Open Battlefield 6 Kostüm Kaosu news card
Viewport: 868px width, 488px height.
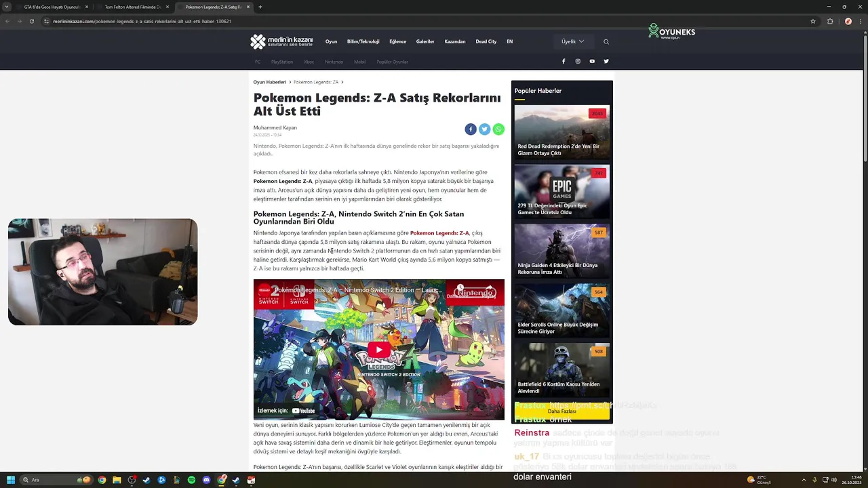(x=562, y=370)
